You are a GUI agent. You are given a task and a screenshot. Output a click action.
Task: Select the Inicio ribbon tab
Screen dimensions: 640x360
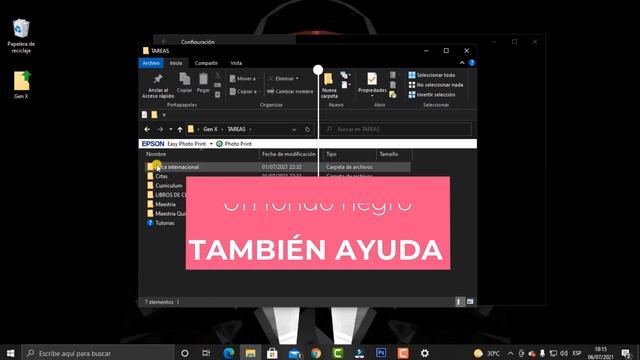pyautogui.click(x=176, y=63)
